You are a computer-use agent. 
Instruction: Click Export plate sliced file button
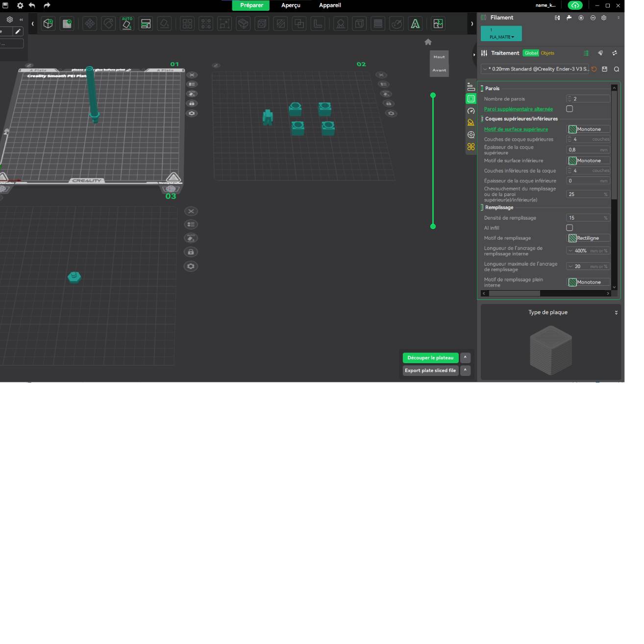pyautogui.click(x=430, y=371)
